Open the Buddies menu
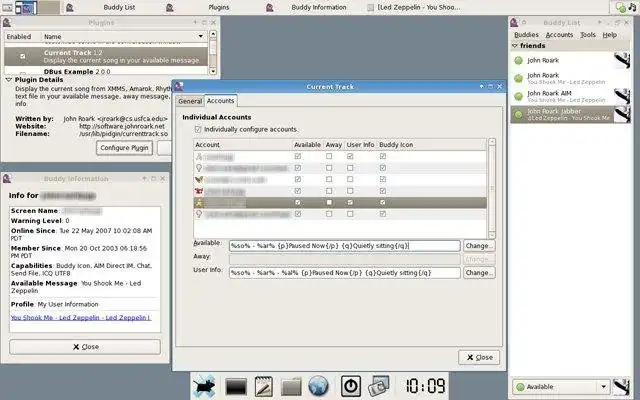This screenshot has height=400, width=640. click(526, 35)
